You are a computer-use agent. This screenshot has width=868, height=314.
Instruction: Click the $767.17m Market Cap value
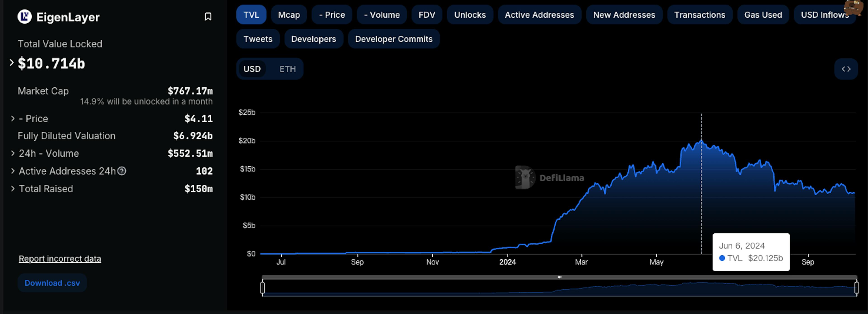tap(190, 91)
